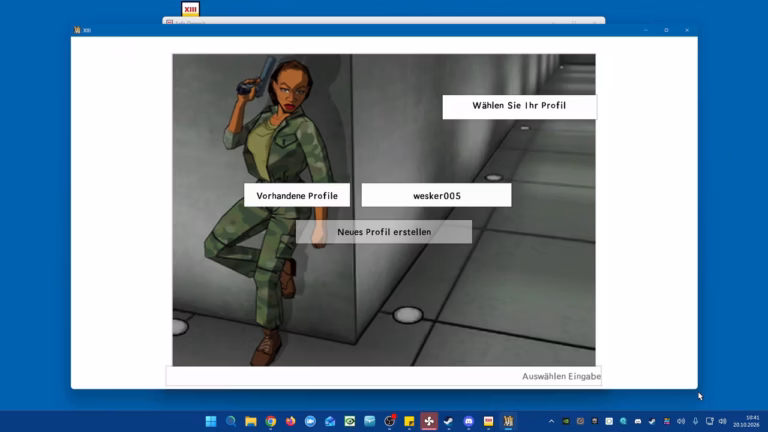The image size is (768, 432).
Task: Click the microphone tray icon
Action: (695, 421)
